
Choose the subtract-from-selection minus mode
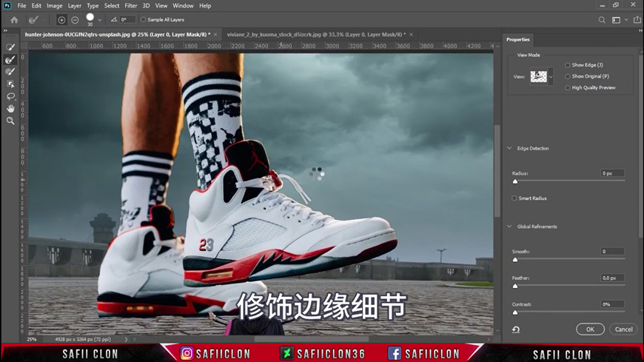coord(75,20)
